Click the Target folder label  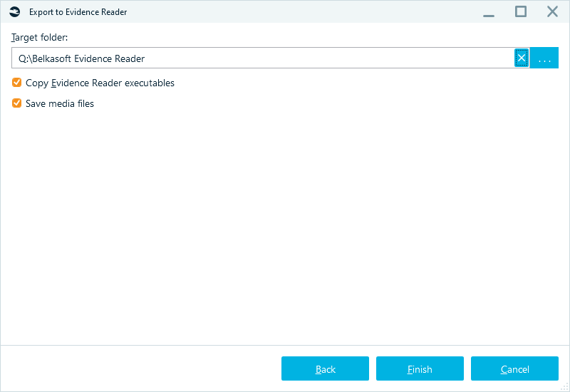40,38
